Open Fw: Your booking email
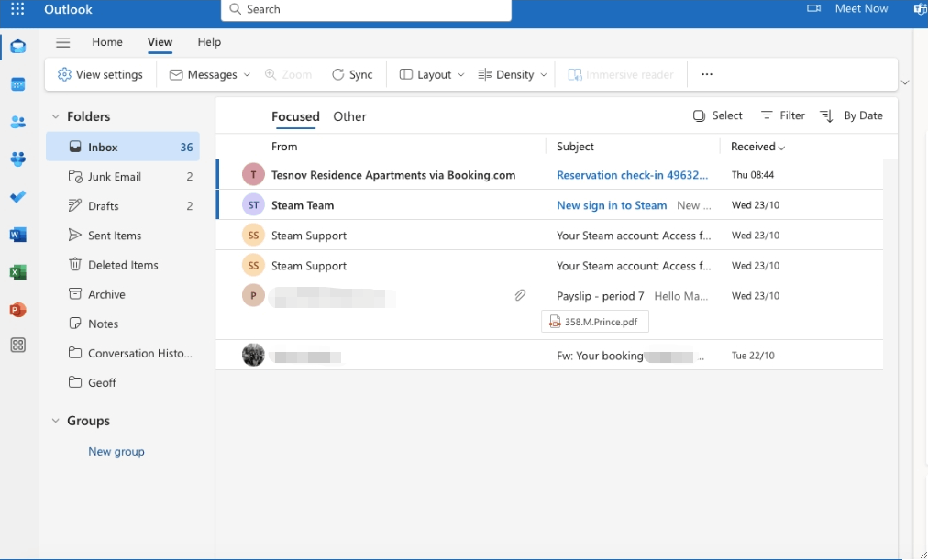The height and width of the screenshot is (560, 928). click(549, 356)
